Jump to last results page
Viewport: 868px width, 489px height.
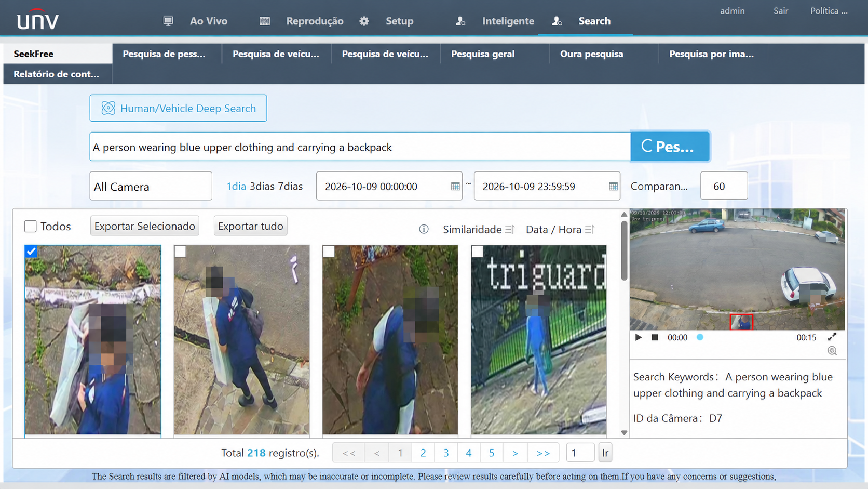click(543, 453)
